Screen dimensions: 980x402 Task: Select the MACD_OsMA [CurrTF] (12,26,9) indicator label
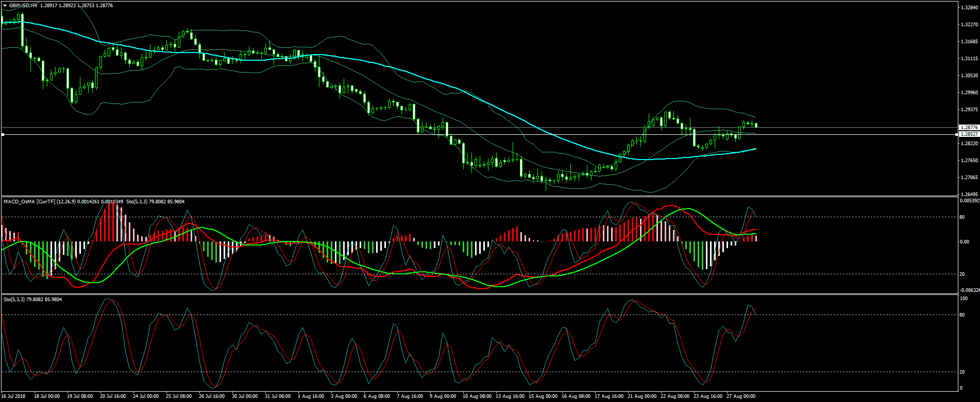pyautogui.click(x=40, y=202)
